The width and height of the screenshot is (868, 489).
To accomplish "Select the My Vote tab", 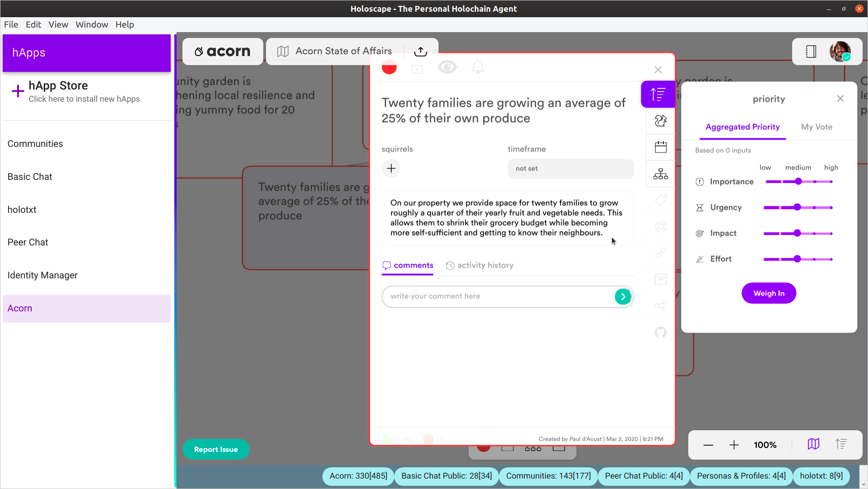I will (x=817, y=127).
